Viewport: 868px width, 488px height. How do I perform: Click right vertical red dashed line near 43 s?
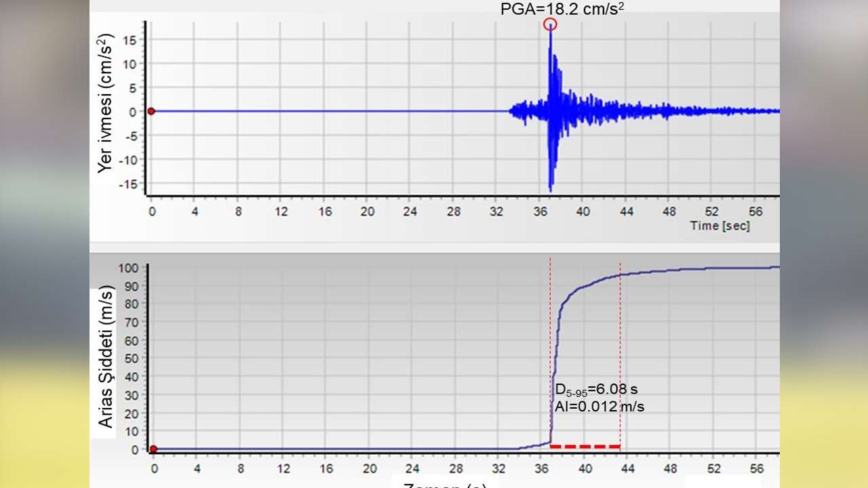[x=620, y=352]
